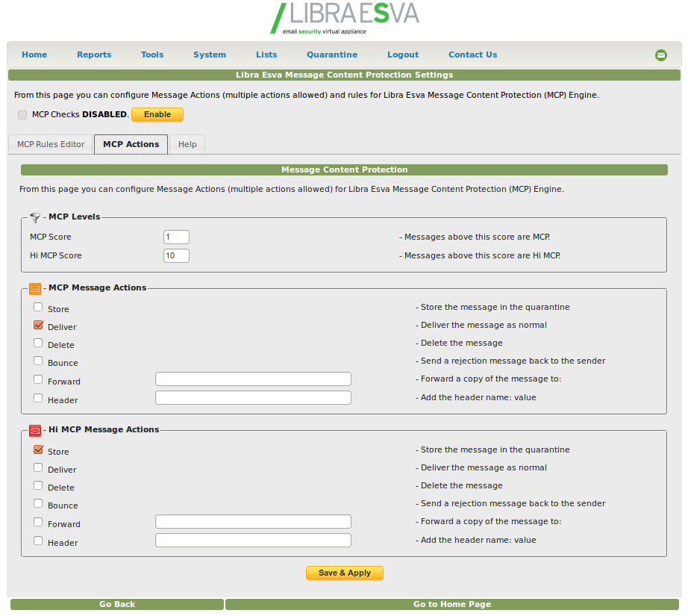The width and height of the screenshot is (688, 616).
Task: Click the 'Message Content Protection' green heading
Action: [x=345, y=170]
